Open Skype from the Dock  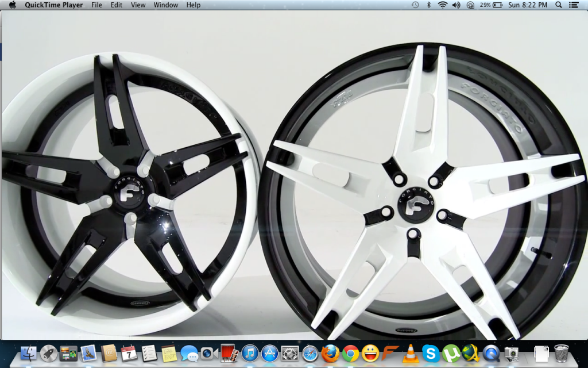coord(431,354)
